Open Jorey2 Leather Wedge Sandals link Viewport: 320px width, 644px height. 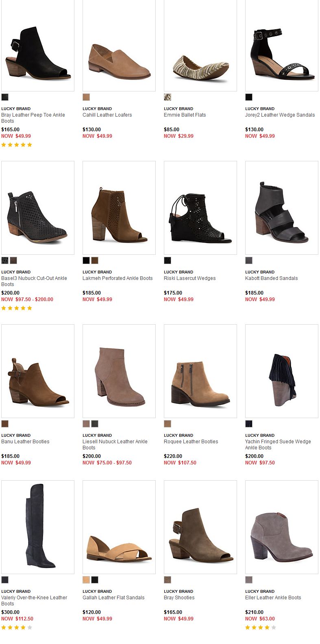pyautogui.click(x=280, y=115)
